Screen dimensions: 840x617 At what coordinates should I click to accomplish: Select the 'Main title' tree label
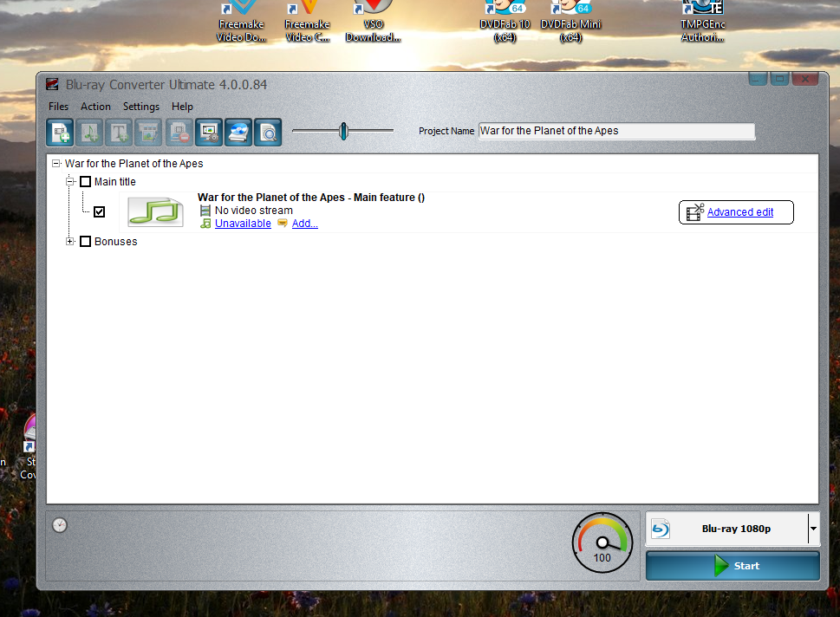(x=115, y=182)
